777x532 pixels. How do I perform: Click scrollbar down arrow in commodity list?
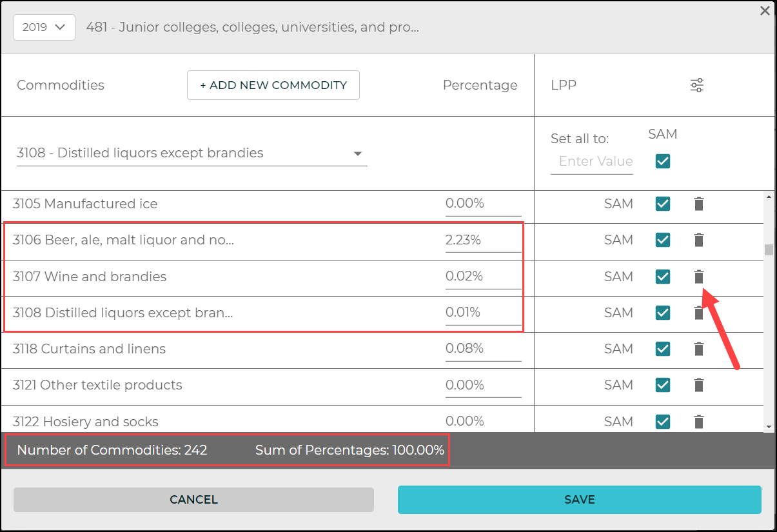pyautogui.click(x=769, y=427)
